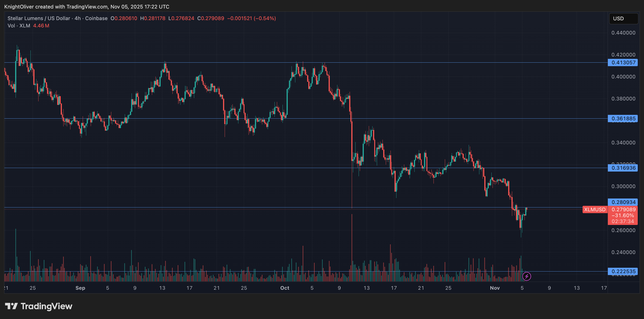Click the -0.54% change value in header

pyautogui.click(x=265, y=18)
